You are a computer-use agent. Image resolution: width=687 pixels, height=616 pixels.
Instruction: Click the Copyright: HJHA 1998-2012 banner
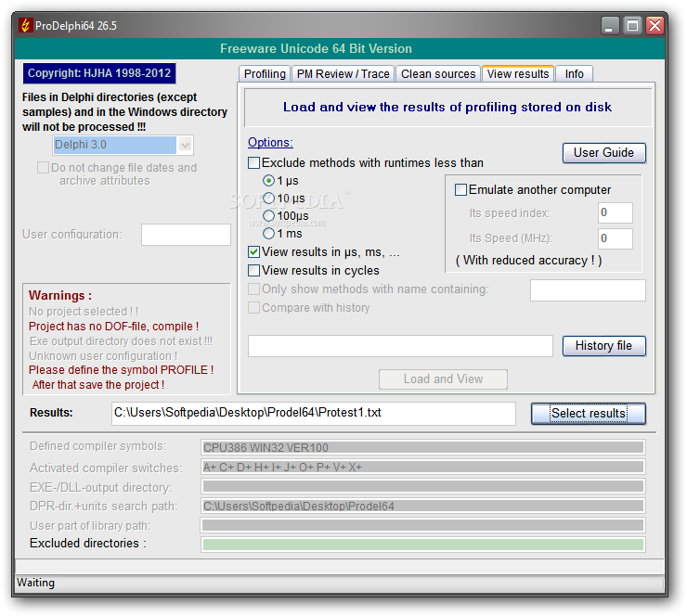99,73
